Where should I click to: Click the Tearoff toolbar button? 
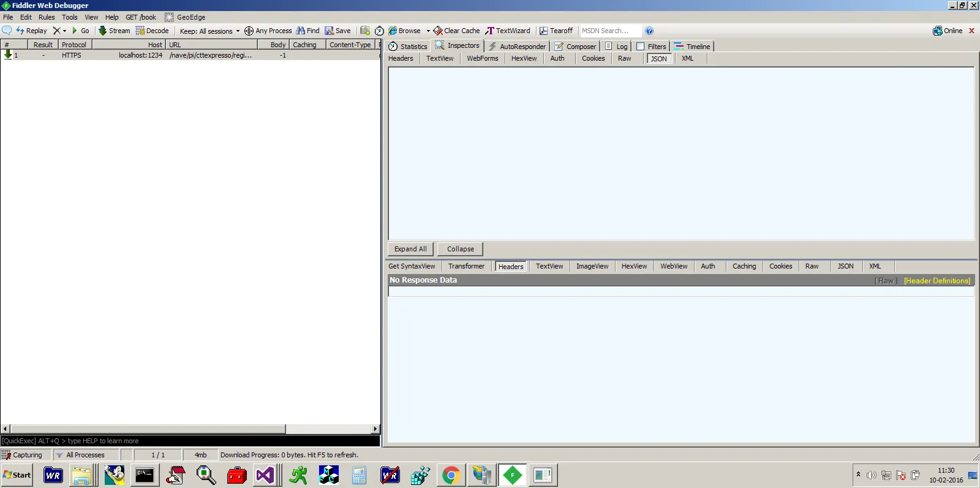pyautogui.click(x=556, y=31)
